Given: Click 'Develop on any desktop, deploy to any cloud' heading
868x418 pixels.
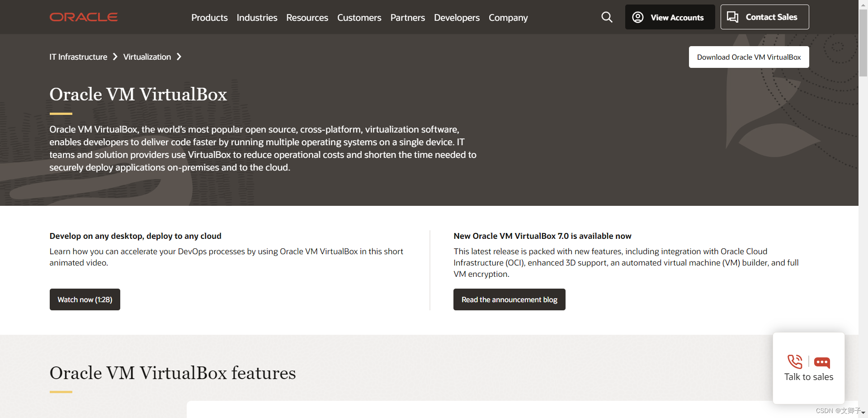Looking at the screenshot, I should pyautogui.click(x=135, y=236).
